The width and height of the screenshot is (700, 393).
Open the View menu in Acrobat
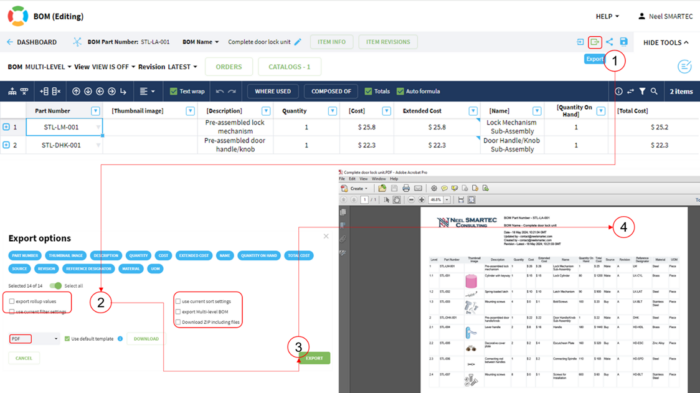click(364, 179)
